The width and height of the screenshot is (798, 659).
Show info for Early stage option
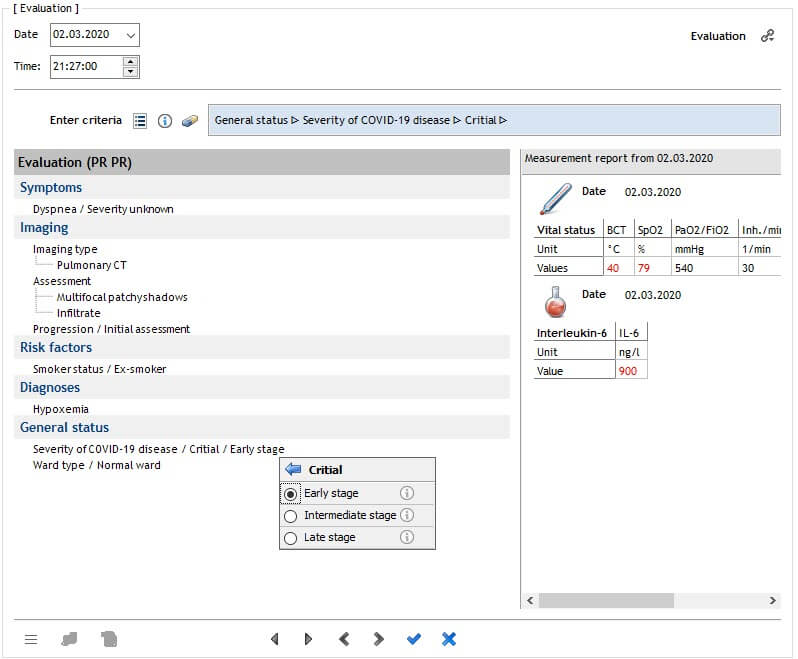(407, 493)
